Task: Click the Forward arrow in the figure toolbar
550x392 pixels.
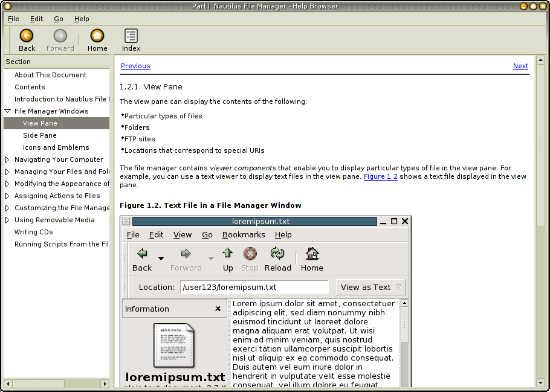Action: point(186,254)
